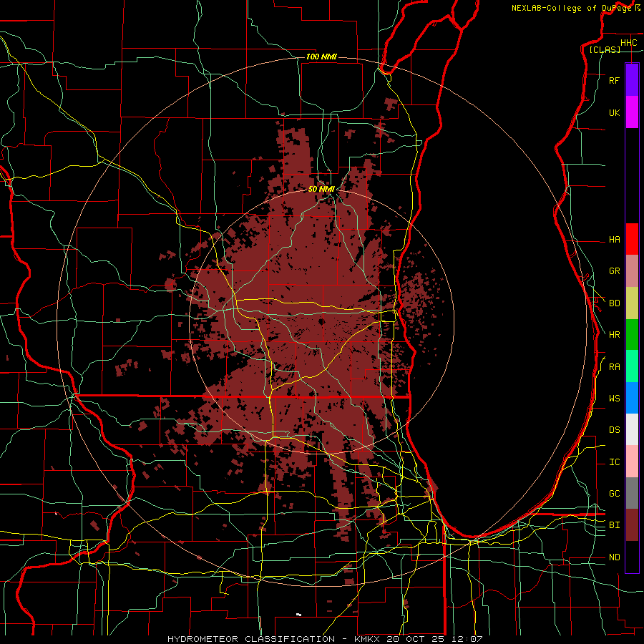Click the 100 NMI range ring label

pos(321,57)
